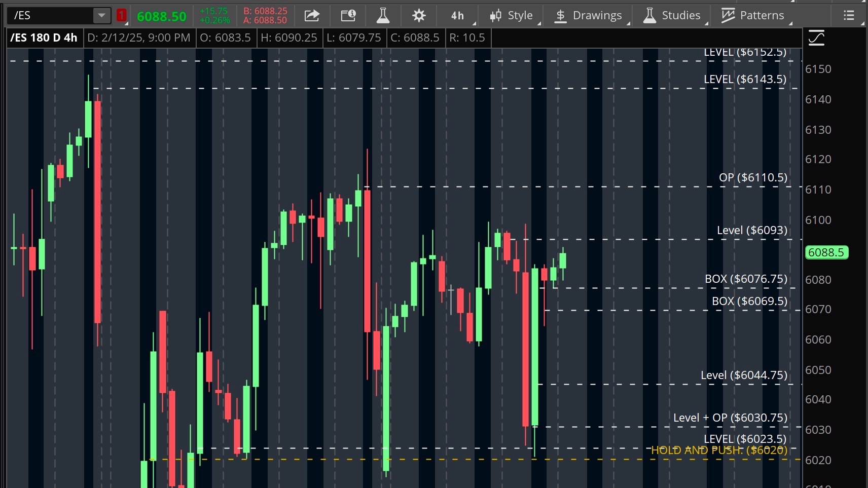Click the flask (thinkScript lab) icon
Viewport: 868px width, 488px height.
click(x=383, y=16)
